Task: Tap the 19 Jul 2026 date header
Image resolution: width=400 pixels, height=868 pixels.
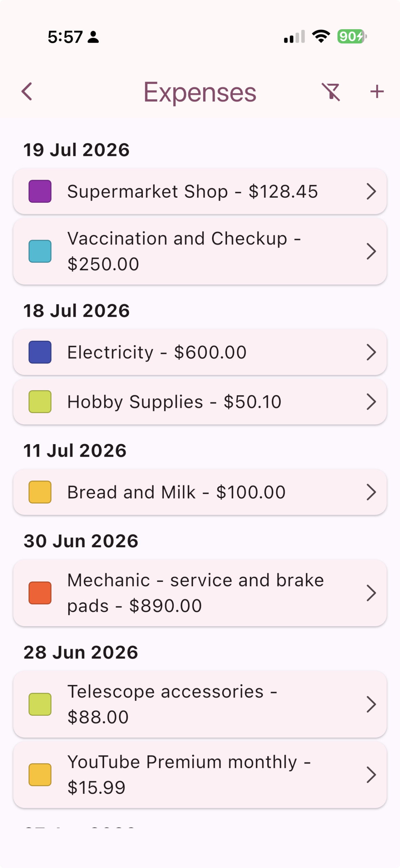Action: coord(77,150)
